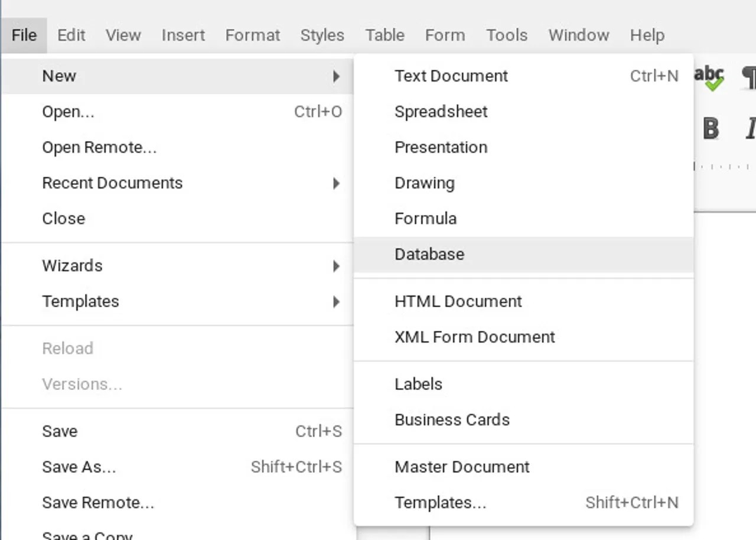Choose Text Document in New submenu

click(451, 76)
